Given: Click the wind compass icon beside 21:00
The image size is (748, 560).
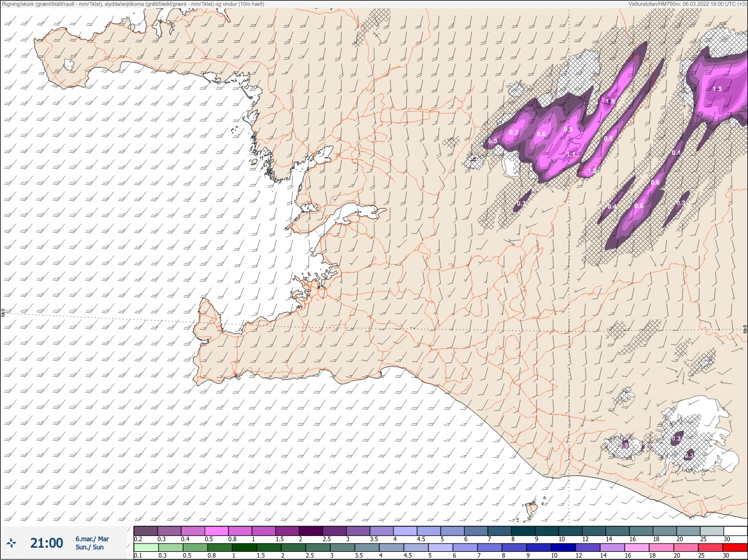Looking at the screenshot, I should (x=11, y=543).
